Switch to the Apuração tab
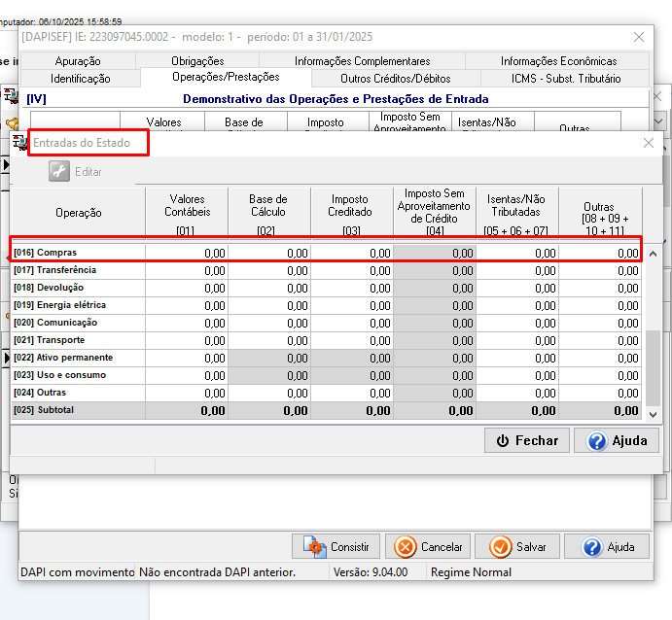This screenshot has height=620, width=672. click(78, 61)
